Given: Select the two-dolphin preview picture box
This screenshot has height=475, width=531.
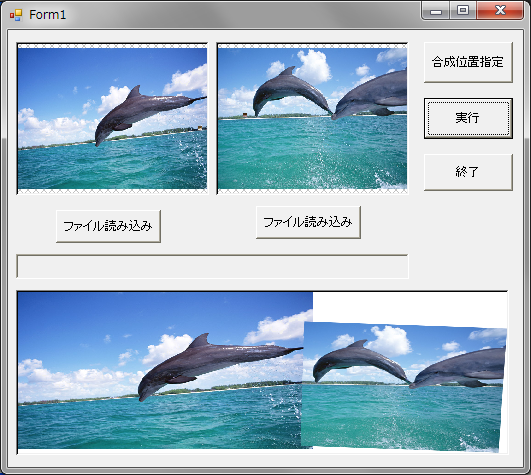Looking at the screenshot, I should click(x=312, y=118).
